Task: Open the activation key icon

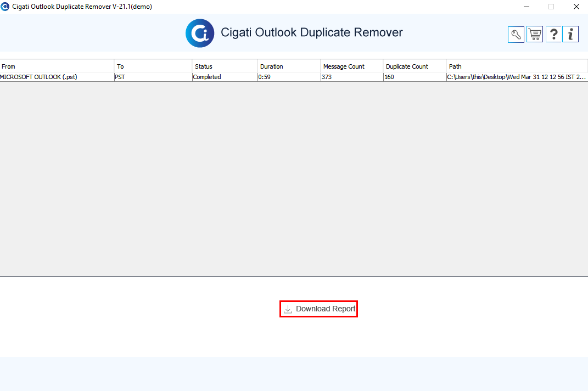Action: point(516,35)
